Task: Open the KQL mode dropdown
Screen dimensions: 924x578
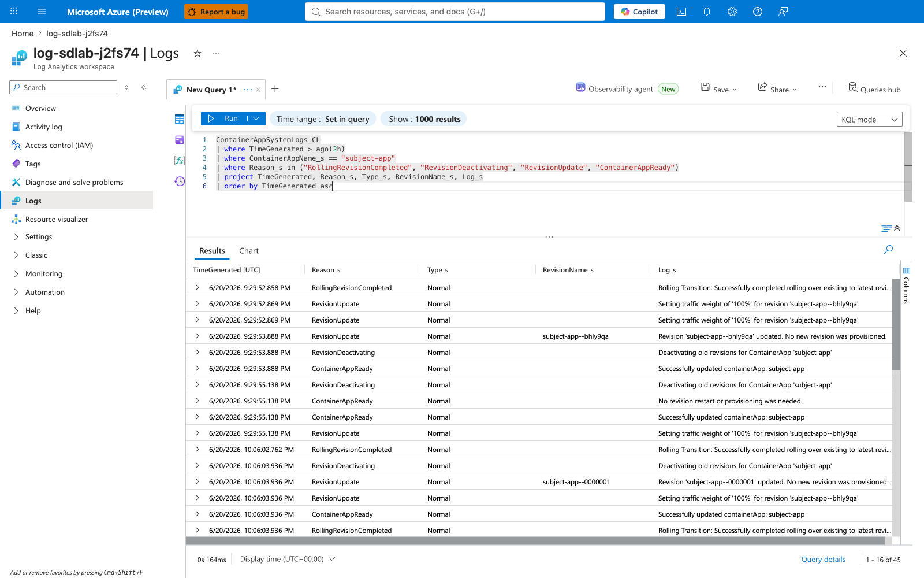Action: tap(869, 119)
